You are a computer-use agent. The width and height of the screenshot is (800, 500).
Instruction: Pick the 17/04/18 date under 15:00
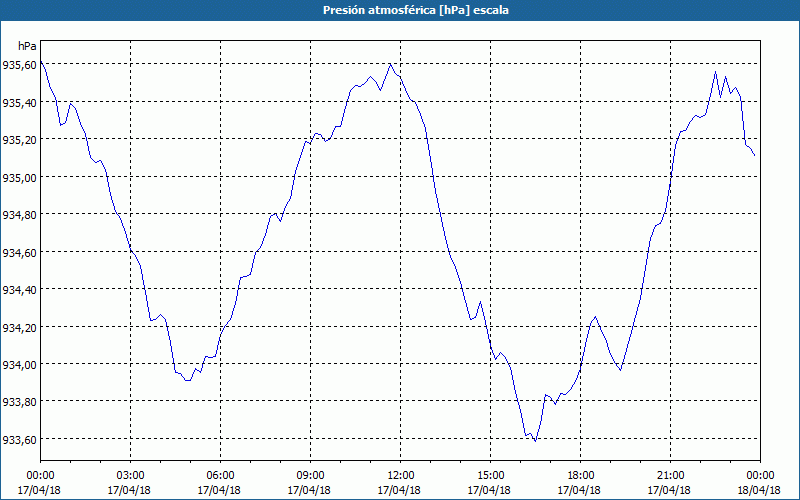tap(489, 490)
